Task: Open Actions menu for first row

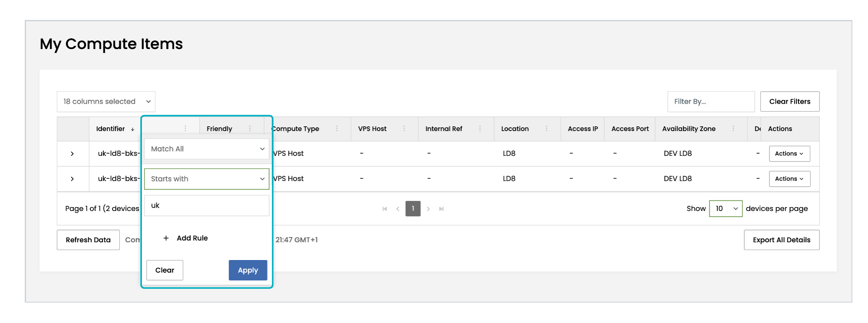Action: coord(789,154)
